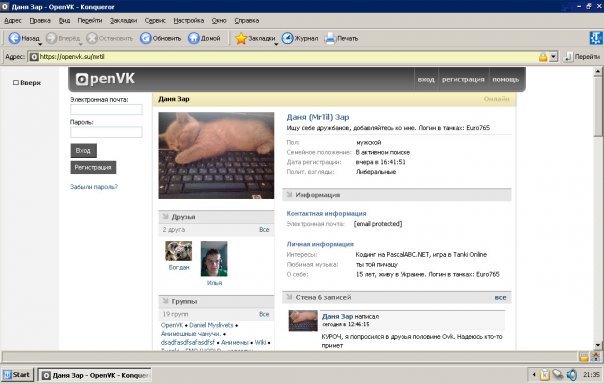Open friend Илья's avatar thumbnail
The image size is (604, 384).
[x=214, y=259]
